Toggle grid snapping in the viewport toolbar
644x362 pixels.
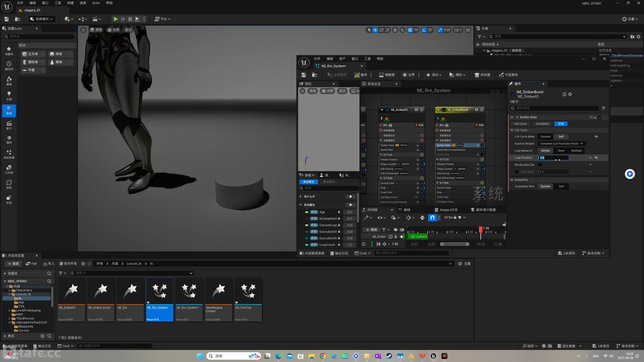410,30
